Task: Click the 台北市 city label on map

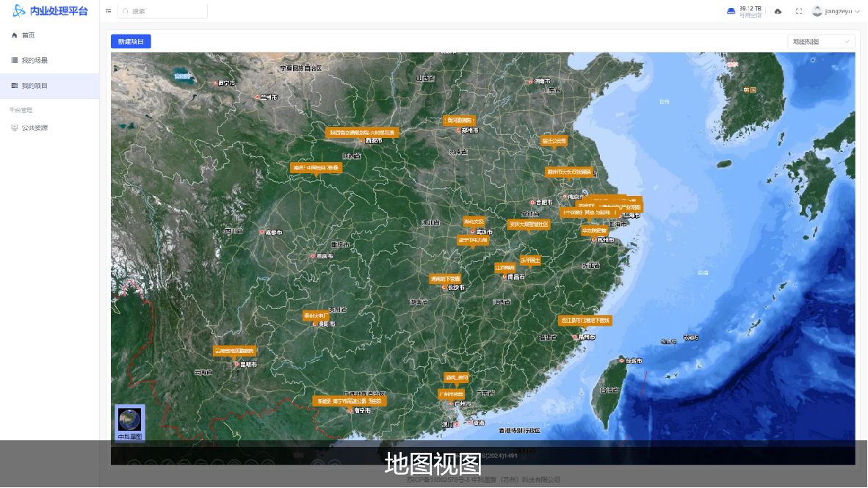Action: click(x=634, y=361)
